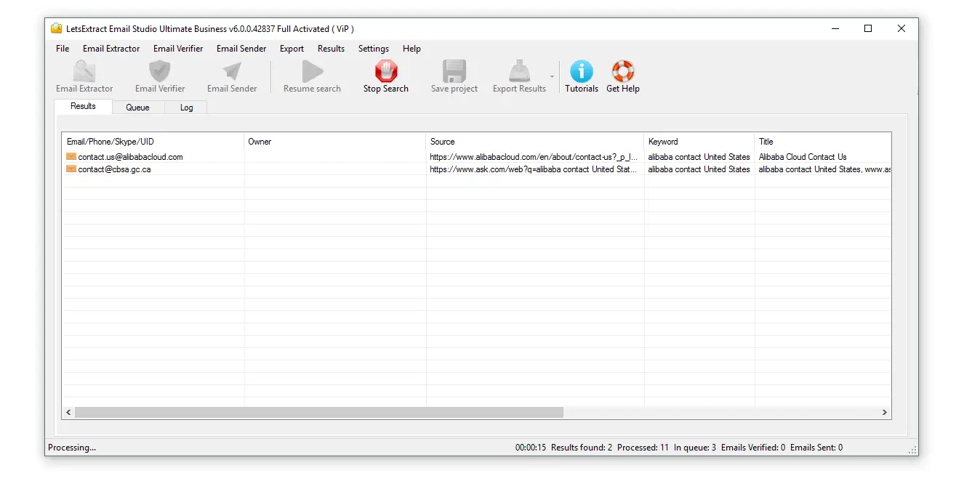Open the Results menu

point(331,49)
